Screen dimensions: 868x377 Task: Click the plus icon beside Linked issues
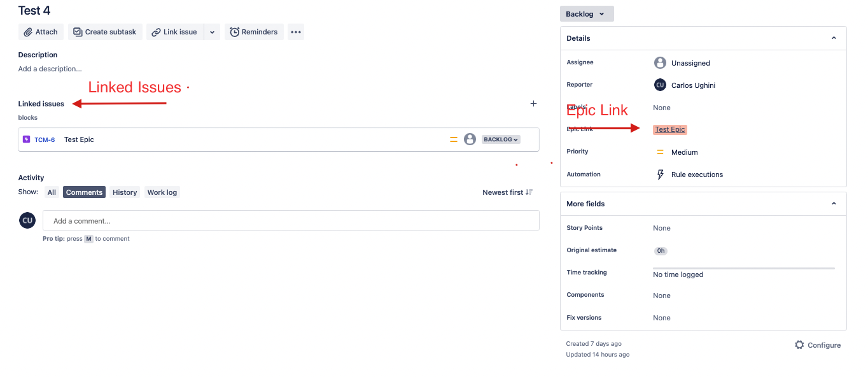coord(533,103)
